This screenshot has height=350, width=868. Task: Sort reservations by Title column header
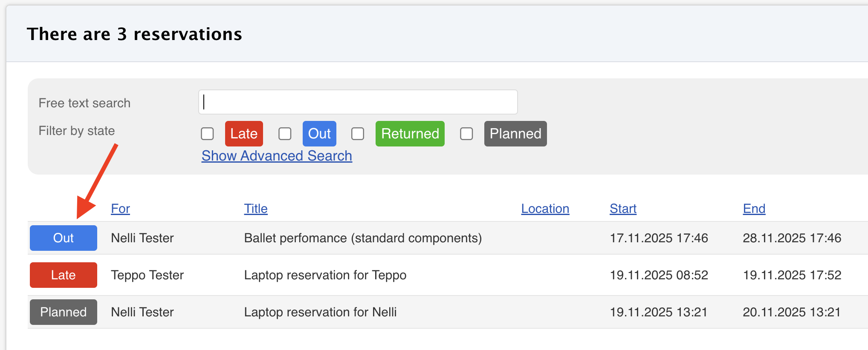pyautogui.click(x=256, y=209)
